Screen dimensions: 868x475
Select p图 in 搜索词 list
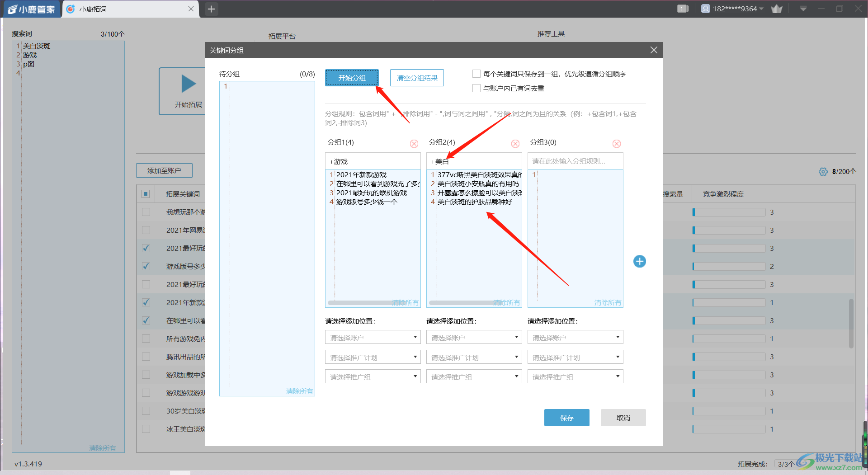(x=28, y=64)
